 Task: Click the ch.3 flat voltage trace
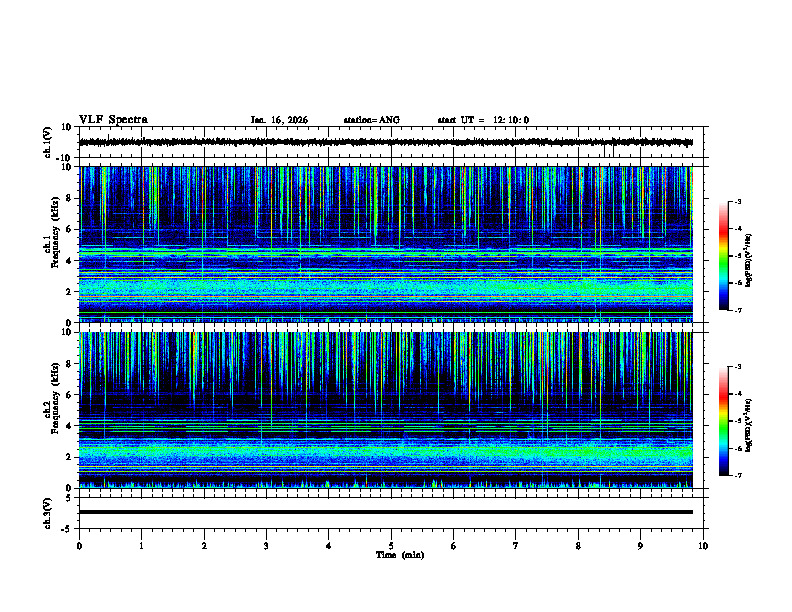click(386, 512)
